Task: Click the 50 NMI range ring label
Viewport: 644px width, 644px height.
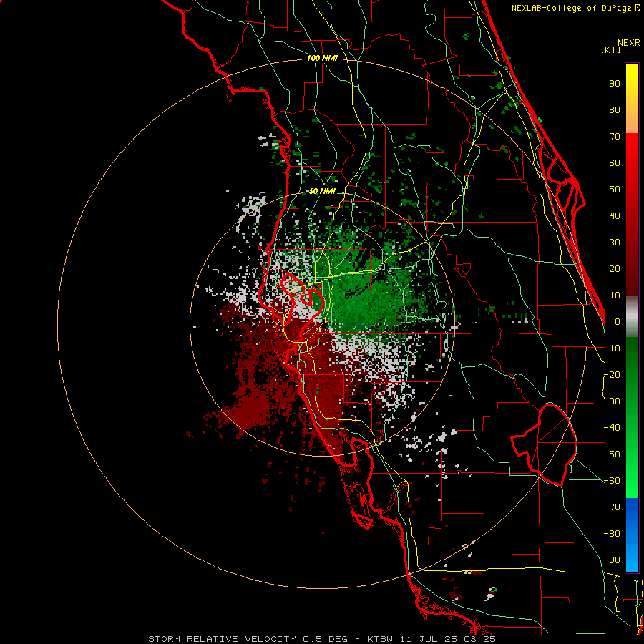Action: pyautogui.click(x=322, y=191)
